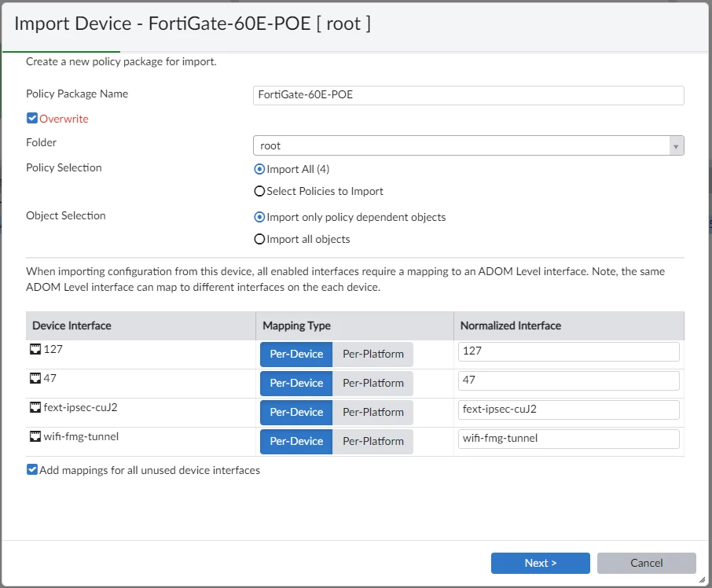Click the device interface name fext-ipsec-cuJ2

pos(80,407)
